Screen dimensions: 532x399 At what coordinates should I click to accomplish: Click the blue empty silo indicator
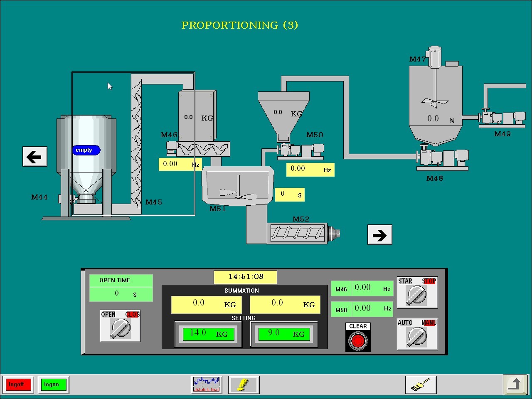click(86, 150)
